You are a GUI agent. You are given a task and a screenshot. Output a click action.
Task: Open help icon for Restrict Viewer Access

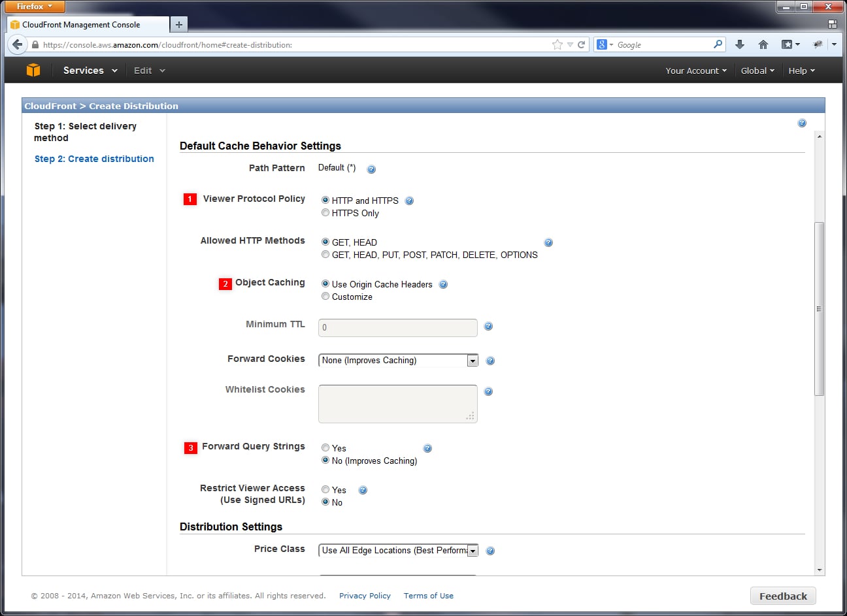click(363, 490)
